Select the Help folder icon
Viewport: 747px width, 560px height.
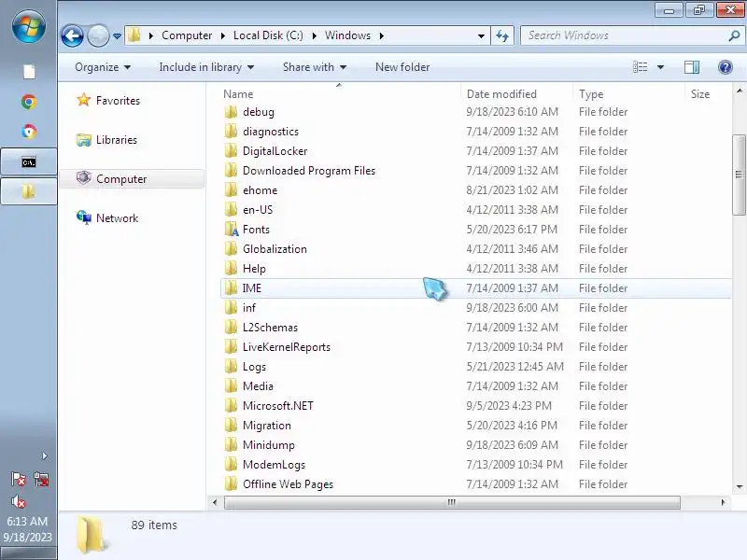(231, 269)
